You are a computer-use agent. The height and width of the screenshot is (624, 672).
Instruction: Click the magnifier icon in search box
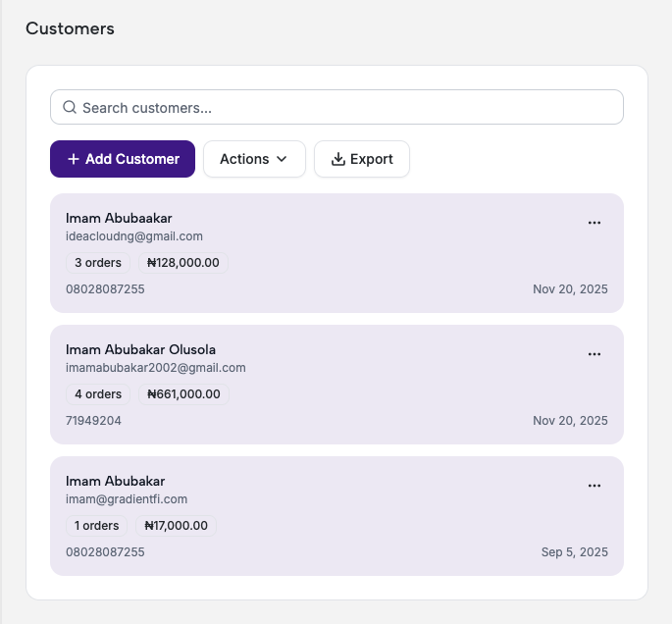point(70,107)
